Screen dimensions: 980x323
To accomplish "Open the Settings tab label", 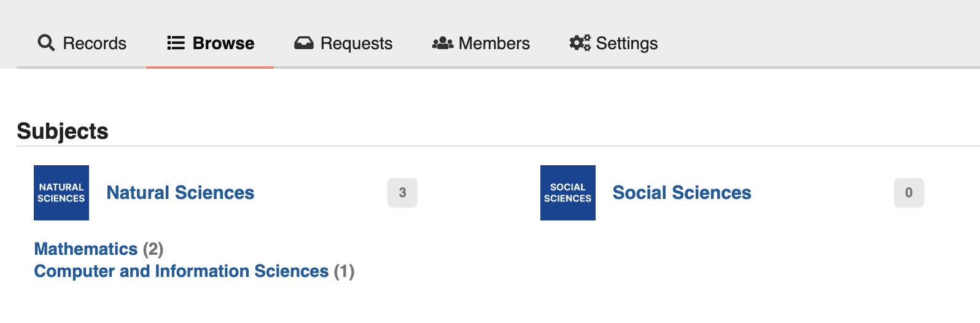I will coord(627,44).
